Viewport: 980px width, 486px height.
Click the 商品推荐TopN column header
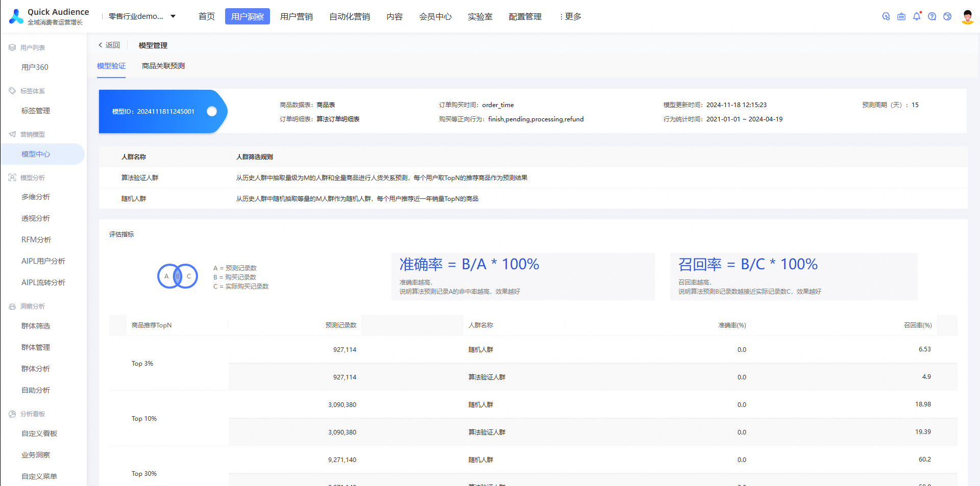152,325
